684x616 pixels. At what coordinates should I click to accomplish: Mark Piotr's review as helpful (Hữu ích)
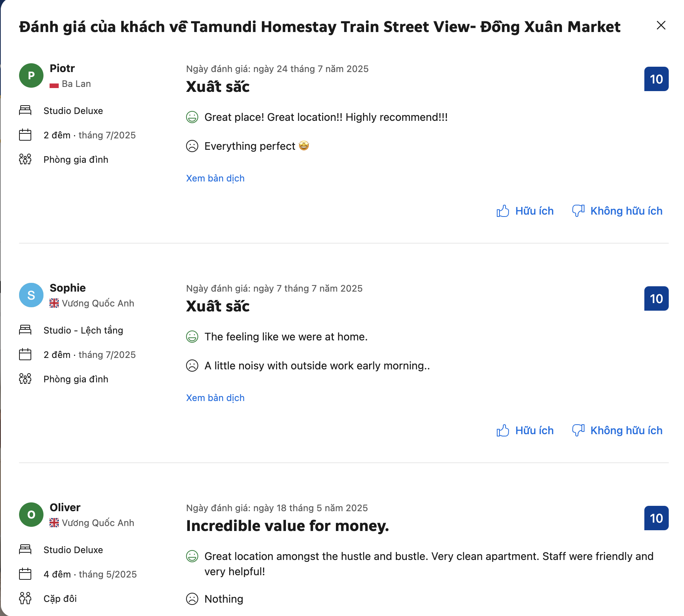click(525, 211)
